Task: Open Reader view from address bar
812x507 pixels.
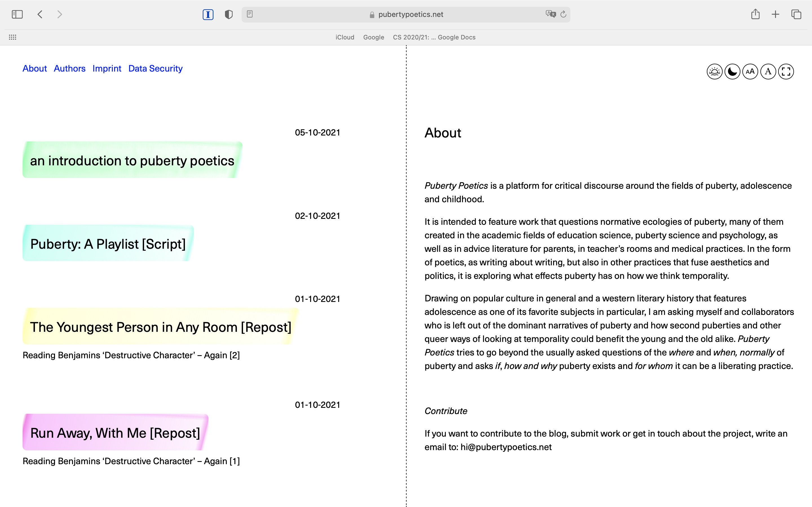Action: click(x=250, y=14)
